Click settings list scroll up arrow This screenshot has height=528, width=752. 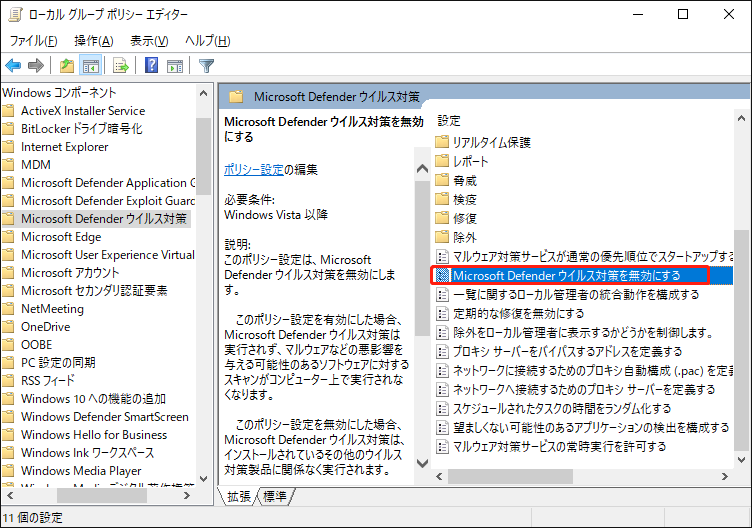click(741, 118)
